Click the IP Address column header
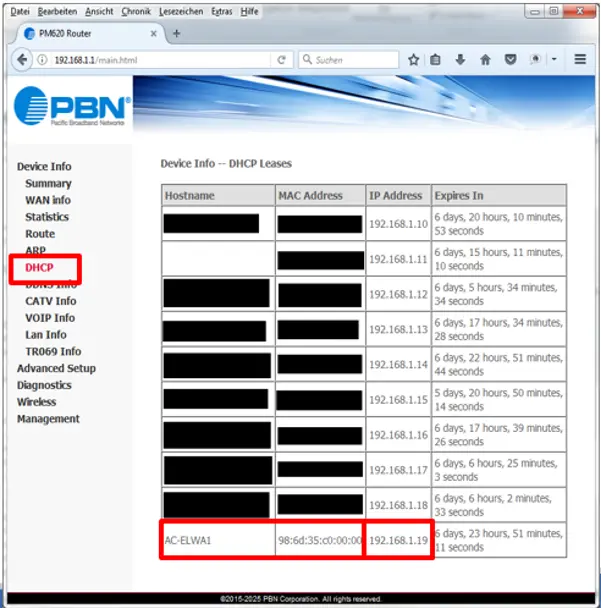Screen dimensions: 601x608 click(x=398, y=195)
